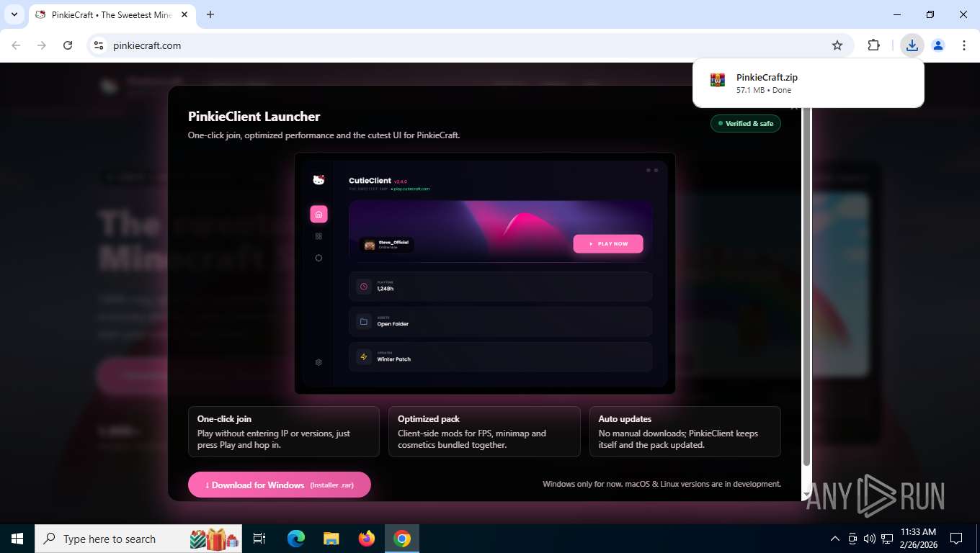Click the home icon in launcher sidebar
The width and height of the screenshot is (980, 553).
(318, 214)
